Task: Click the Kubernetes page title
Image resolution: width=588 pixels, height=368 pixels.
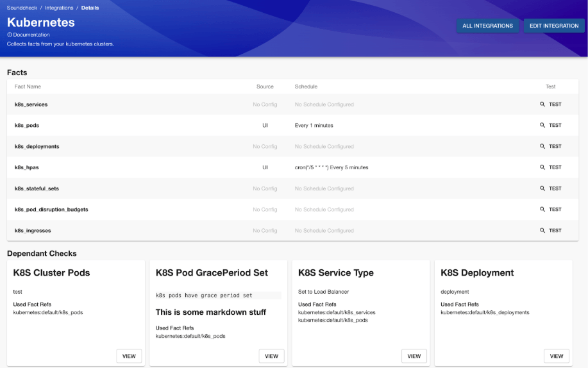Action: [x=41, y=22]
